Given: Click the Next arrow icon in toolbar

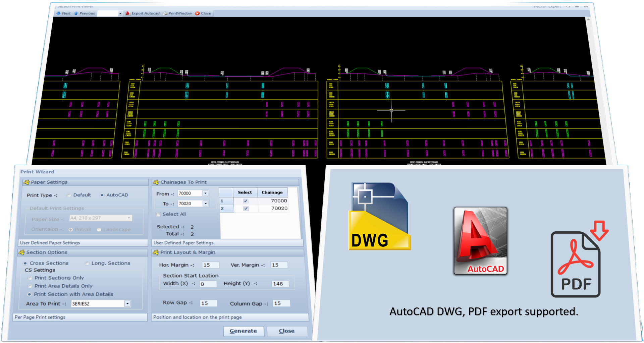Looking at the screenshot, I should [59, 13].
